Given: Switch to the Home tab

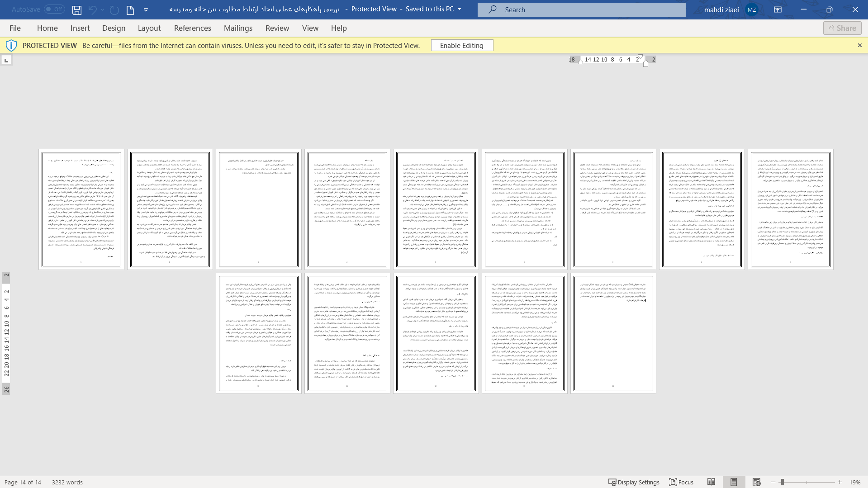Looking at the screenshot, I should click(x=47, y=28).
